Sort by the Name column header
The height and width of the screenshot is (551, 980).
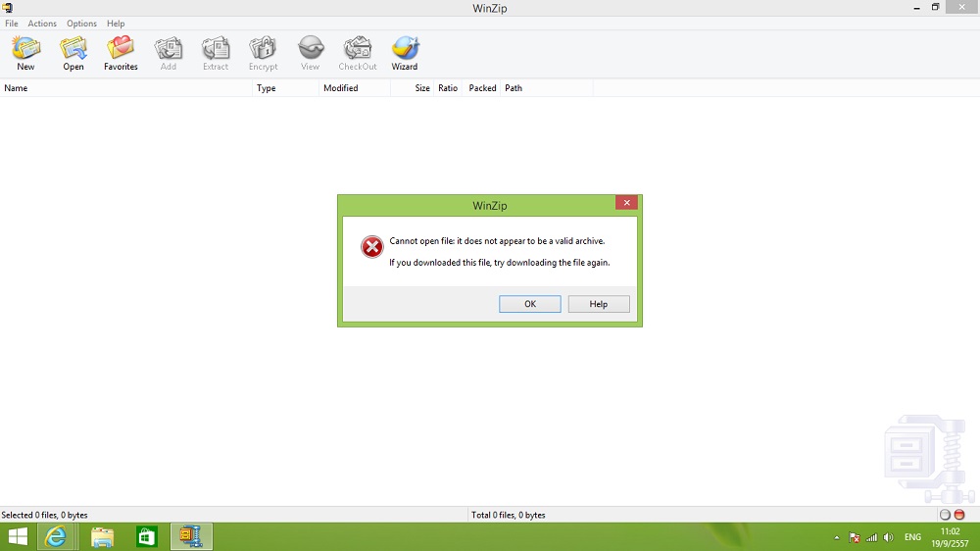point(126,88)
